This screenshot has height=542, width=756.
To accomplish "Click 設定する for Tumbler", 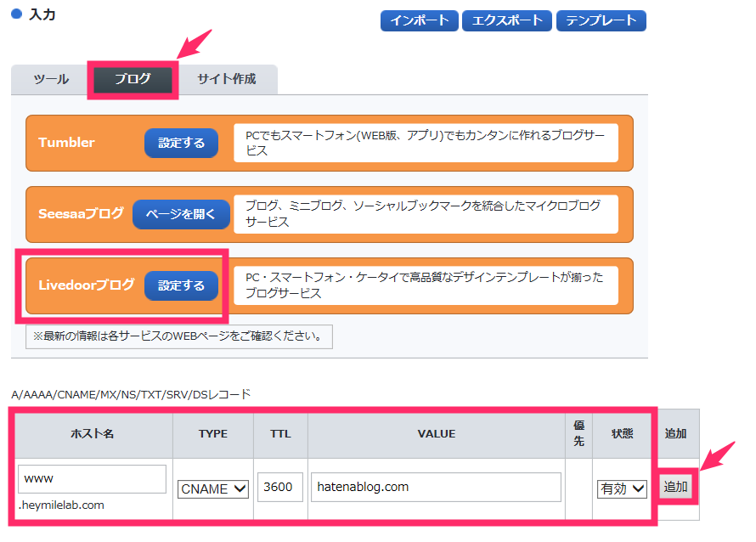I will click(x=181, y=143).
